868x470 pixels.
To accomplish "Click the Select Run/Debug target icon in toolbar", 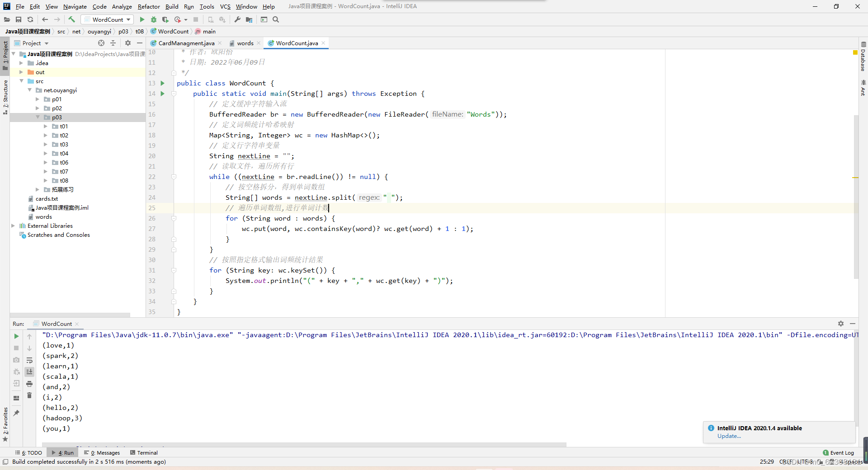I will (x=264, y=19).
